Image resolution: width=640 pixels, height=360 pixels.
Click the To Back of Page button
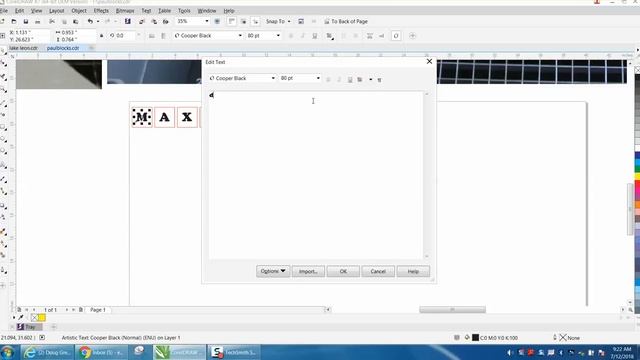[346, 21]
